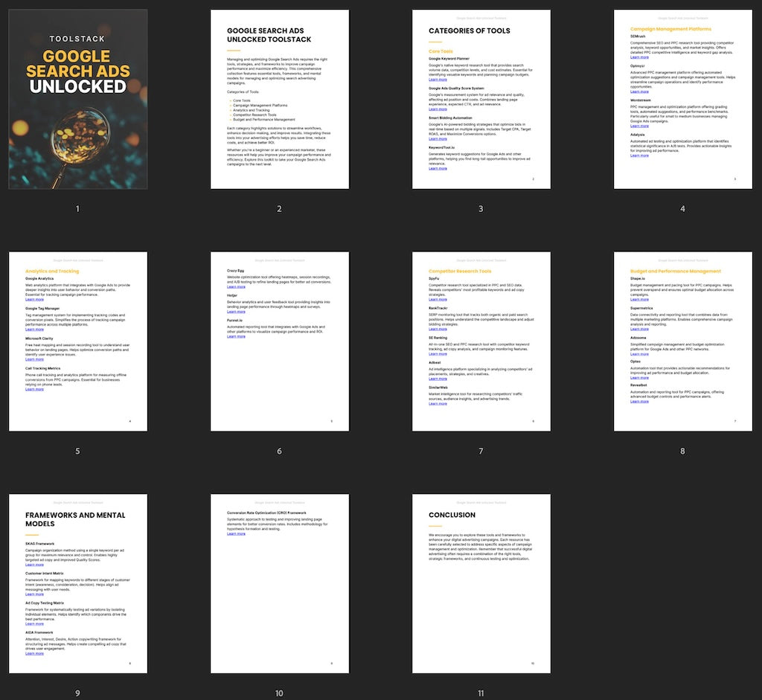This screenshot has height=700, width=762.
Task: Click Learn more under KeywordTool.io
Action: pyautogui.click(x=438, y=168)
